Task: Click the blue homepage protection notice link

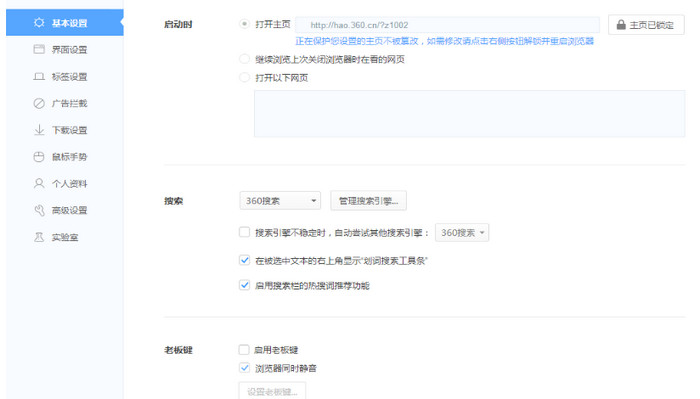Action: tap(445, 42)
